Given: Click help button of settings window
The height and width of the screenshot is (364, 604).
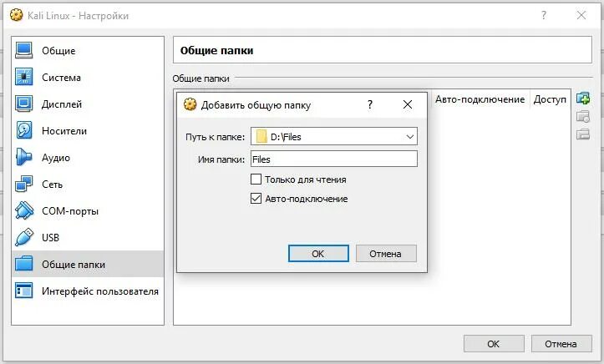Looking at the screenshot, I should click(544, 15).
